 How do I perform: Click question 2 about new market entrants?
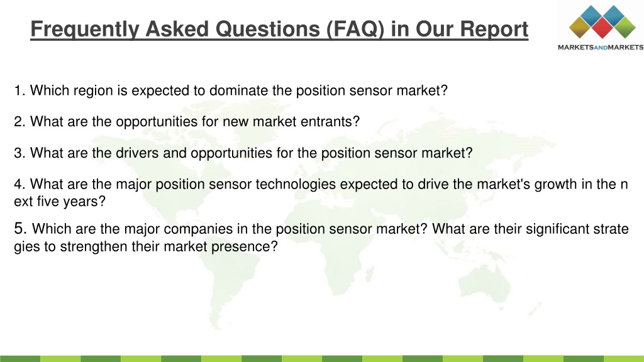(187, 122)
